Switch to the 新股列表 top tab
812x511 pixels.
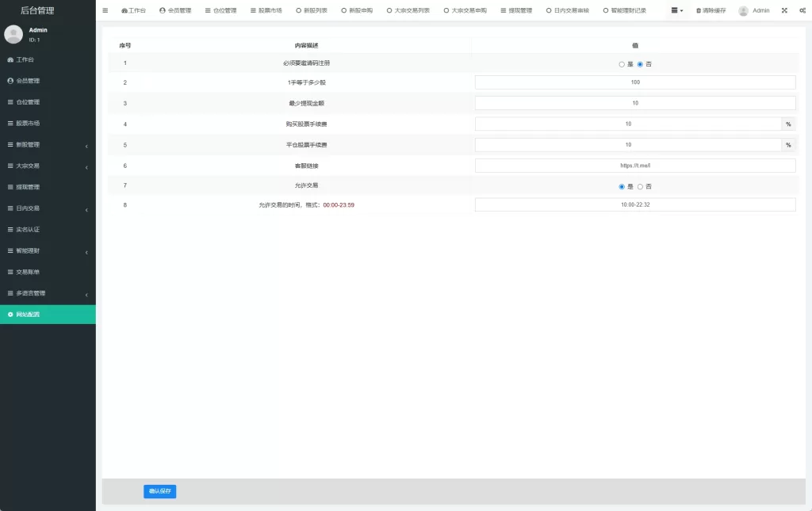point(312,10)
